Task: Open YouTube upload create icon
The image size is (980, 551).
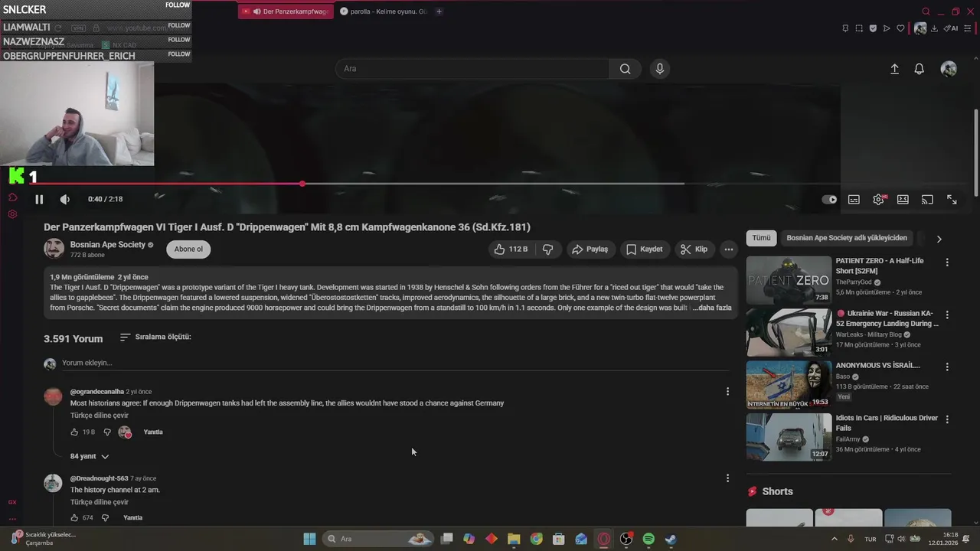Action: pos(894,69)
